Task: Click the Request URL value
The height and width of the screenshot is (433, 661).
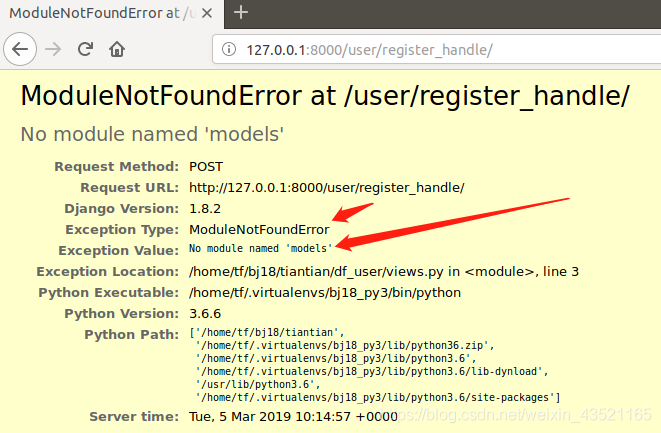Action: (x=327, y=188)
